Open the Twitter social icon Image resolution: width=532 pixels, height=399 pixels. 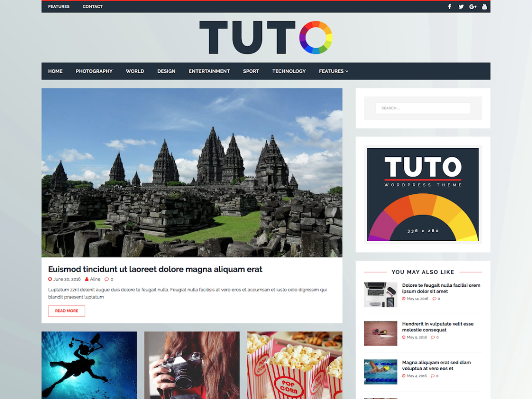[x=461, y=7]
